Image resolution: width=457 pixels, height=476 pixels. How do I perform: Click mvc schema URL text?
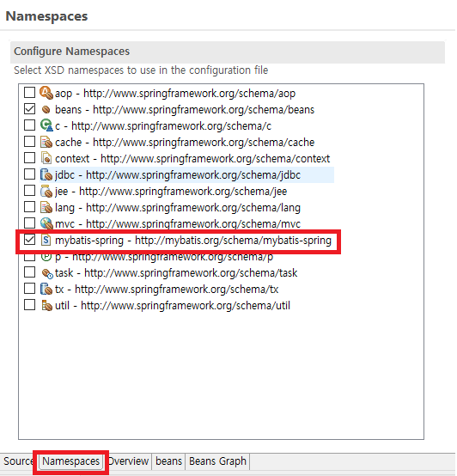click(193, 224)
